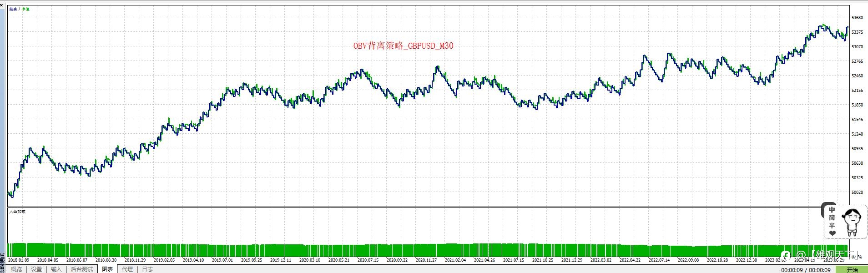868x273 pixels.
Task: Click the 2018.11.29 date label
Action: pyautogui.click(x=135, y=260)
